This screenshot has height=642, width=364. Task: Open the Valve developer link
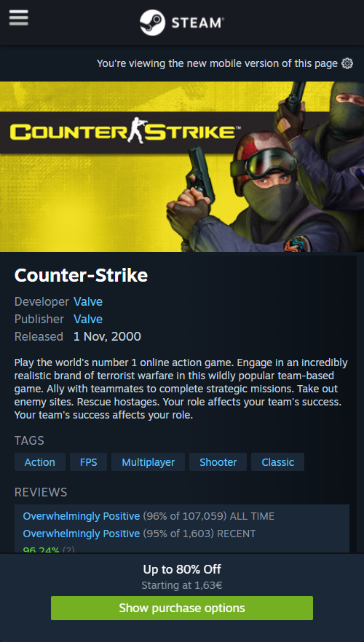88,302
